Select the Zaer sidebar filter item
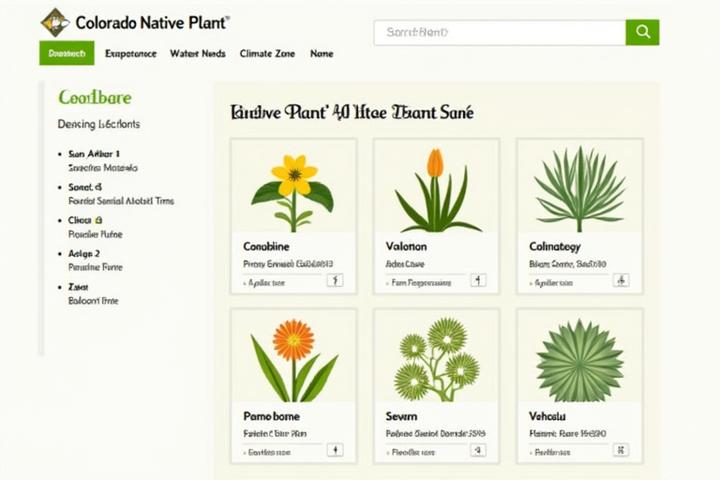The height and width of the screenshot is (480, 720). point(79,286)
